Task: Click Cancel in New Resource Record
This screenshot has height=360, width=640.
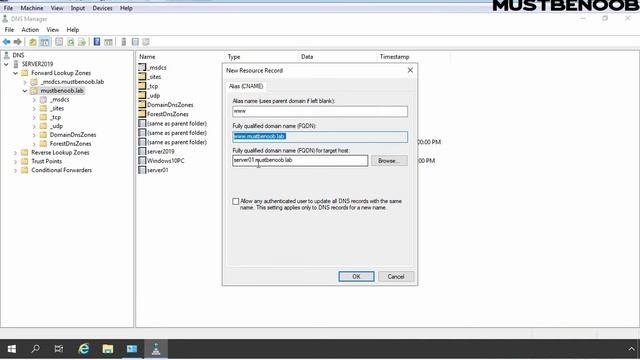Action: (396, 277)
